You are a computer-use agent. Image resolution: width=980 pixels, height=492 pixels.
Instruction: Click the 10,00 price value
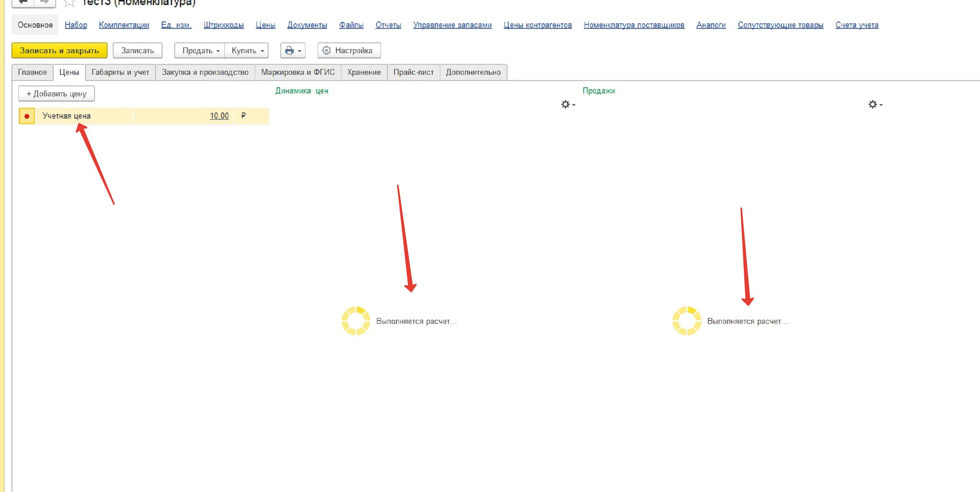[219, 116]
